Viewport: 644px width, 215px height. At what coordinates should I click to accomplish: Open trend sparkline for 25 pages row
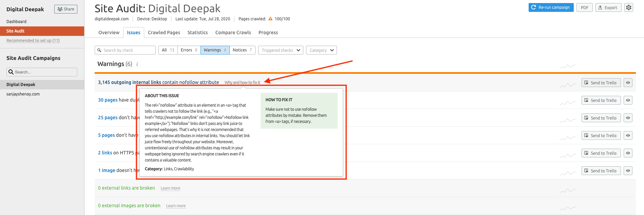tap(568, 120)
